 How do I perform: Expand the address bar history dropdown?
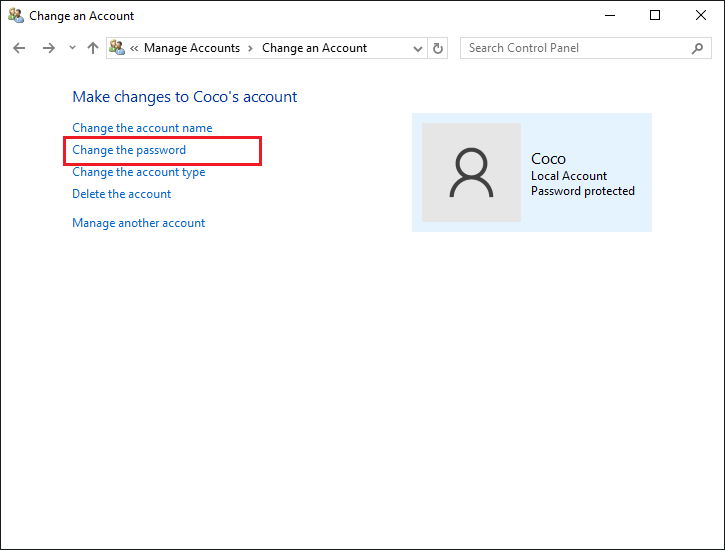[x=418, y=49]
